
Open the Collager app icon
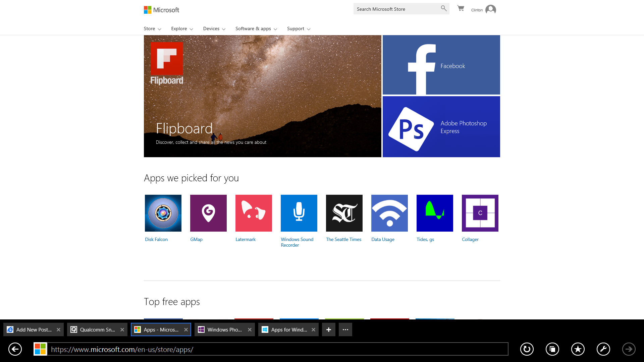480,213
